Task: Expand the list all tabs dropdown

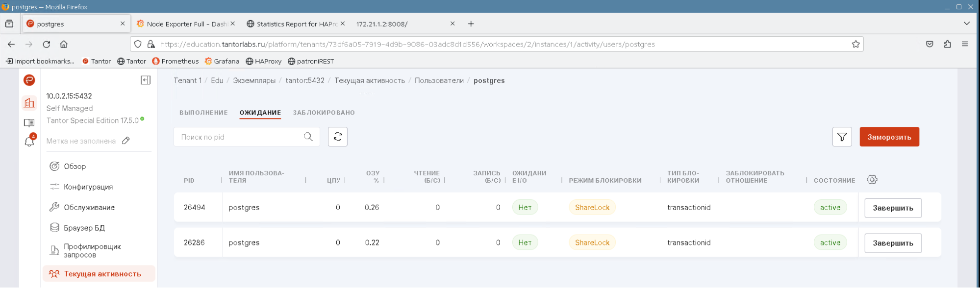Action: [966, 24]
